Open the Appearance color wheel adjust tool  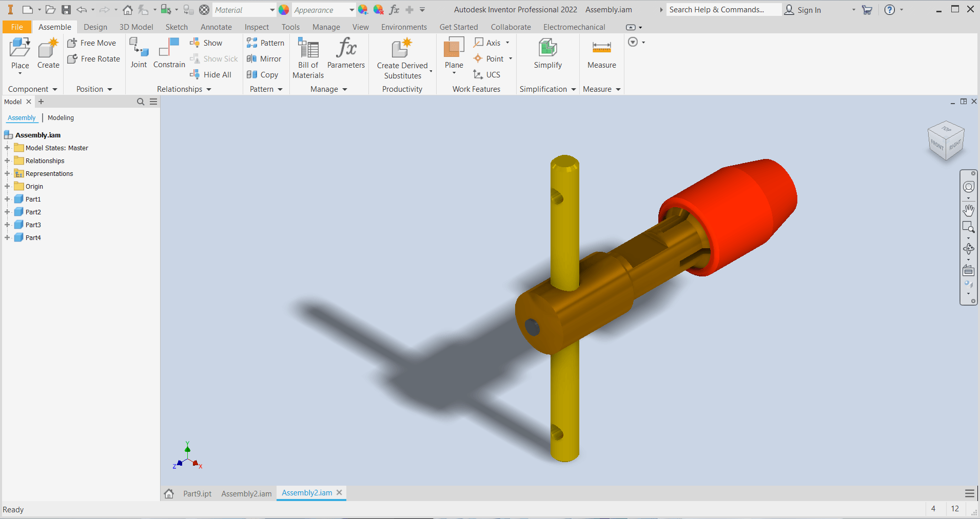coord(363,10)
